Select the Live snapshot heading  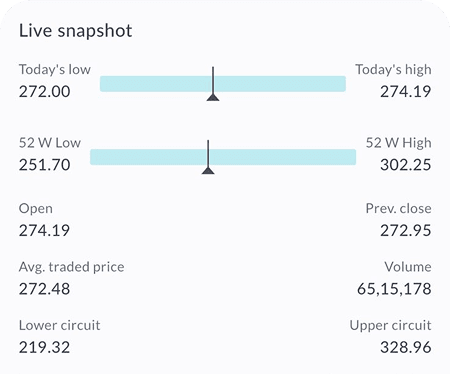(x=75, y=31)
